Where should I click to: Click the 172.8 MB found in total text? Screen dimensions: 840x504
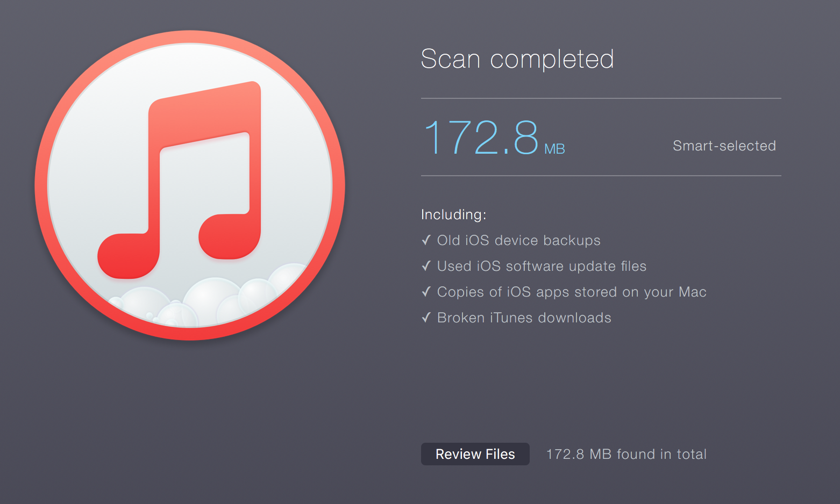pyautogui.click(x=627, y=454)
